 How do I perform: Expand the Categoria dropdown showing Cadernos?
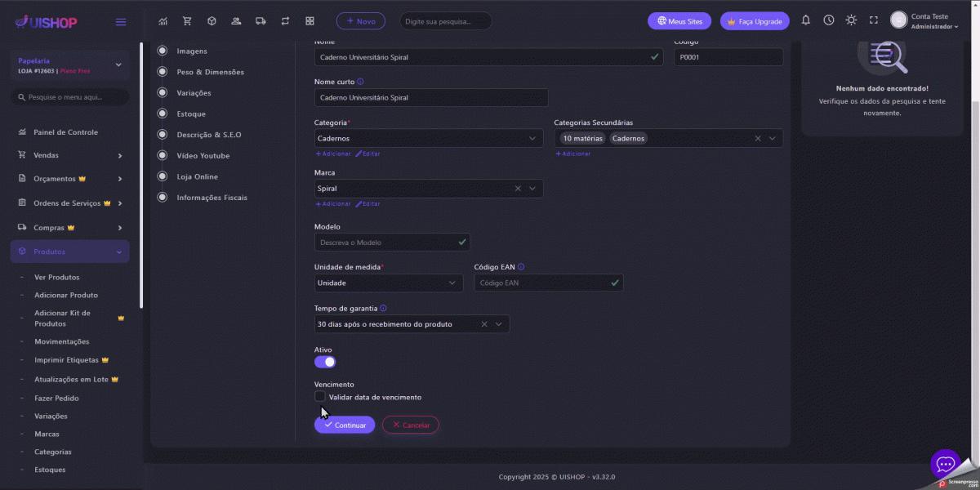click(428, 139)
